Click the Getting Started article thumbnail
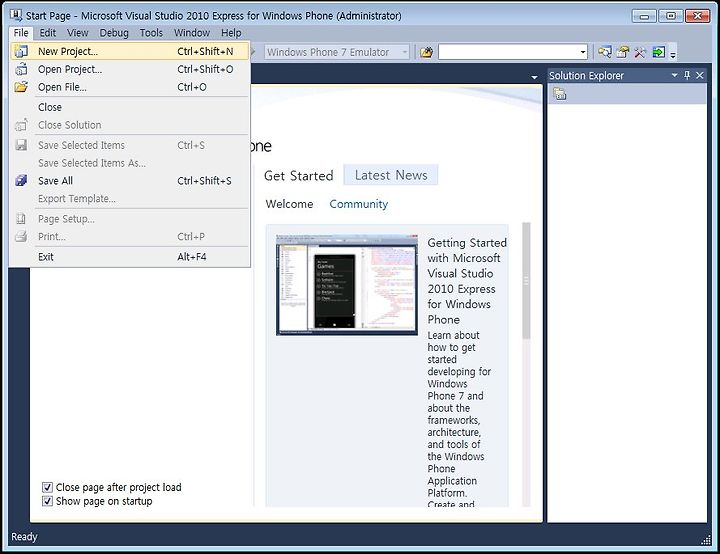Image resolution: width=720 pixels, height=554 pixels. pos(347,285)
